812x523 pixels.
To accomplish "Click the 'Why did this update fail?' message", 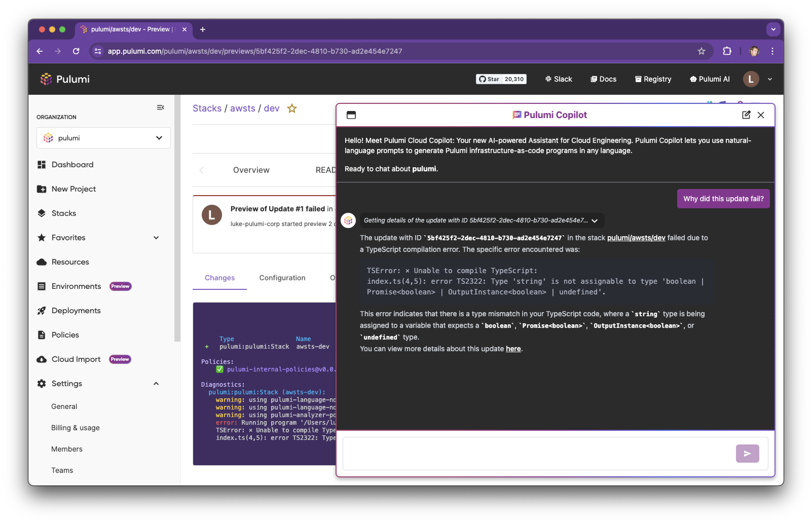I will (723, 199).
